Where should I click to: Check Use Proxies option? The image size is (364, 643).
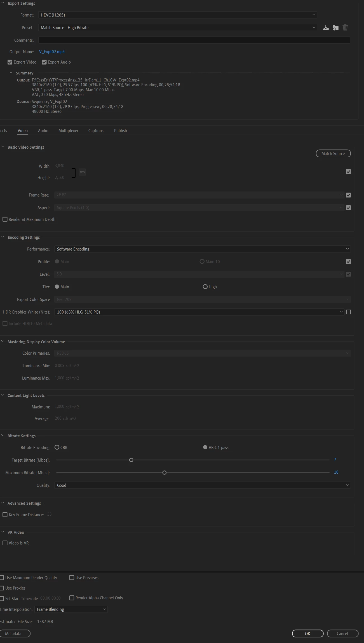pyautogui.click(x=2, y=588)
